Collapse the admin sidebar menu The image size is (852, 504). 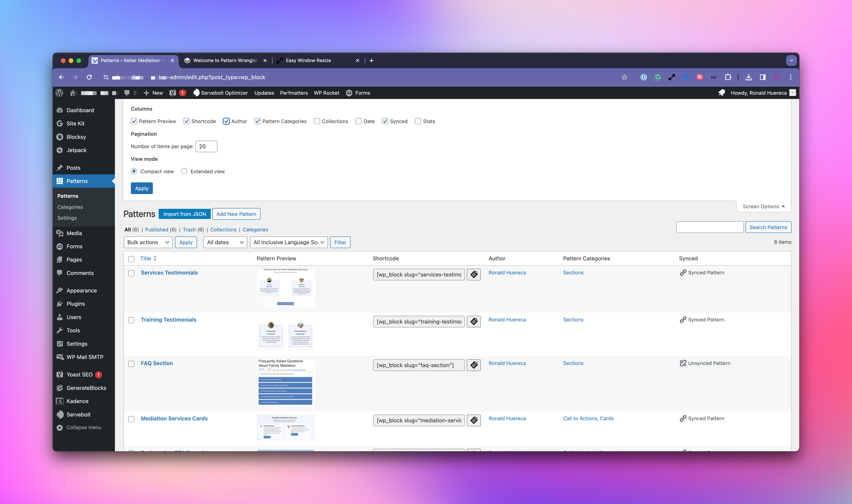click(x=79, y=427)
